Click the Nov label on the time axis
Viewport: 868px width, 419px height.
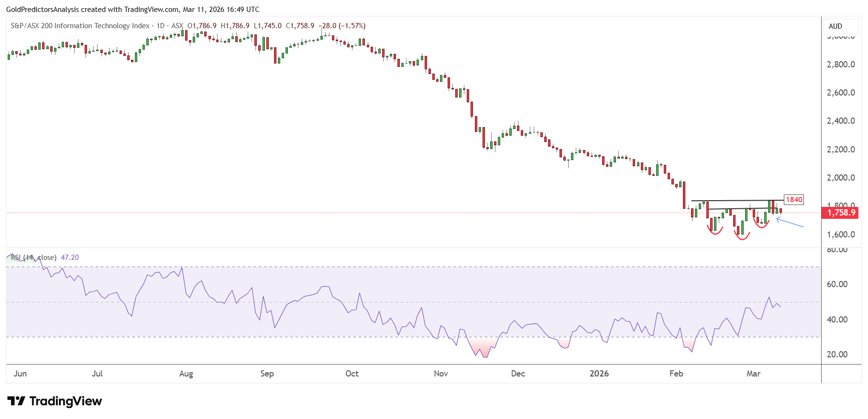coord(441,374)
